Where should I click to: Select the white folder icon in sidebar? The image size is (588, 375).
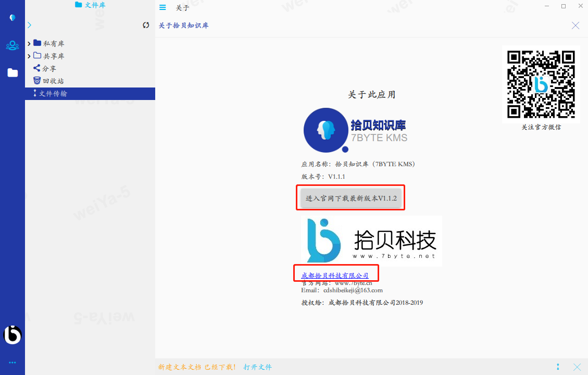click(x=12, y=72)
